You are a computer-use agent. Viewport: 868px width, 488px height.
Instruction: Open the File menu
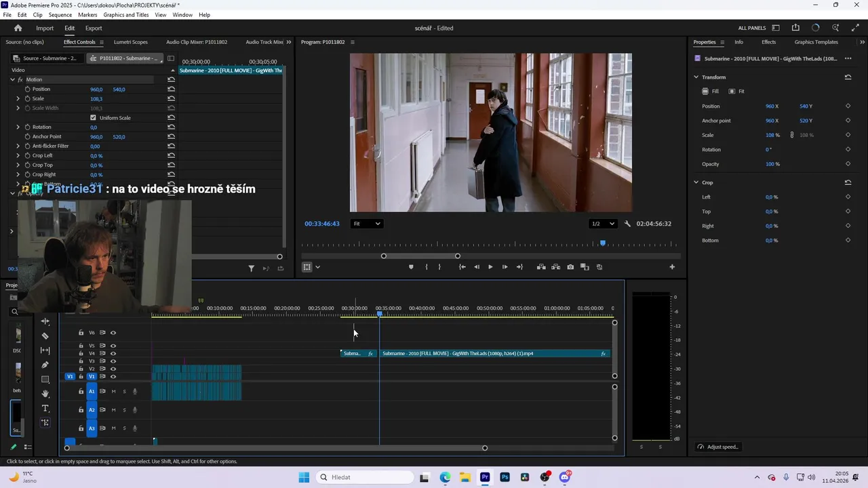tap(7, 15)
